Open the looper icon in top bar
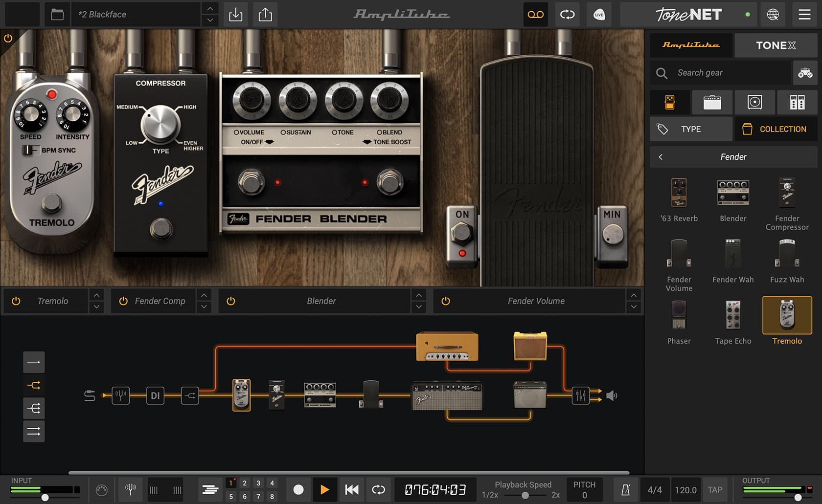 [x=568, y=15]
